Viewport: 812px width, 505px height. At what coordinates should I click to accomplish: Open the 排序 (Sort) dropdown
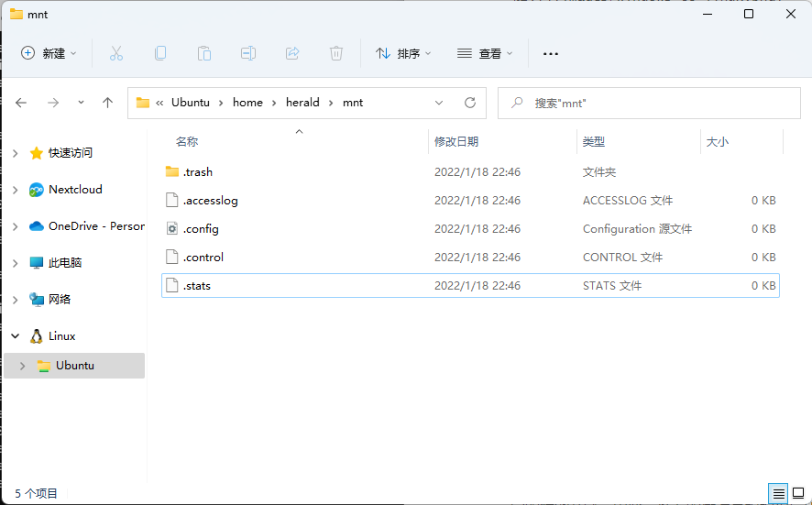click(x=403, y=53)
